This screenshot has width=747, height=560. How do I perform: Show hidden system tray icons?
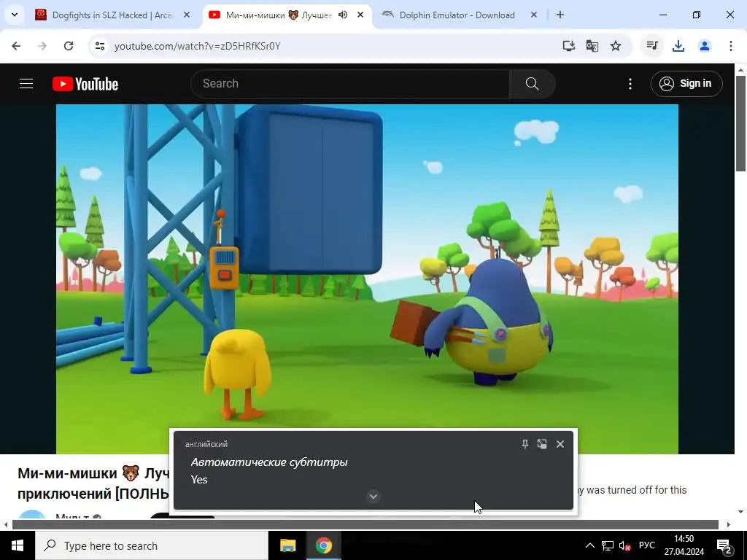(x=589, y=545)
